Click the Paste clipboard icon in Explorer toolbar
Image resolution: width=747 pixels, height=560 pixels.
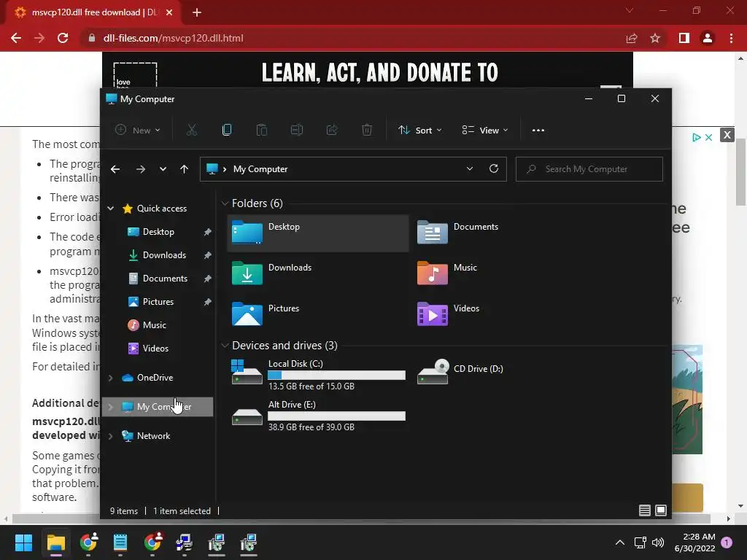click(262, 130)
